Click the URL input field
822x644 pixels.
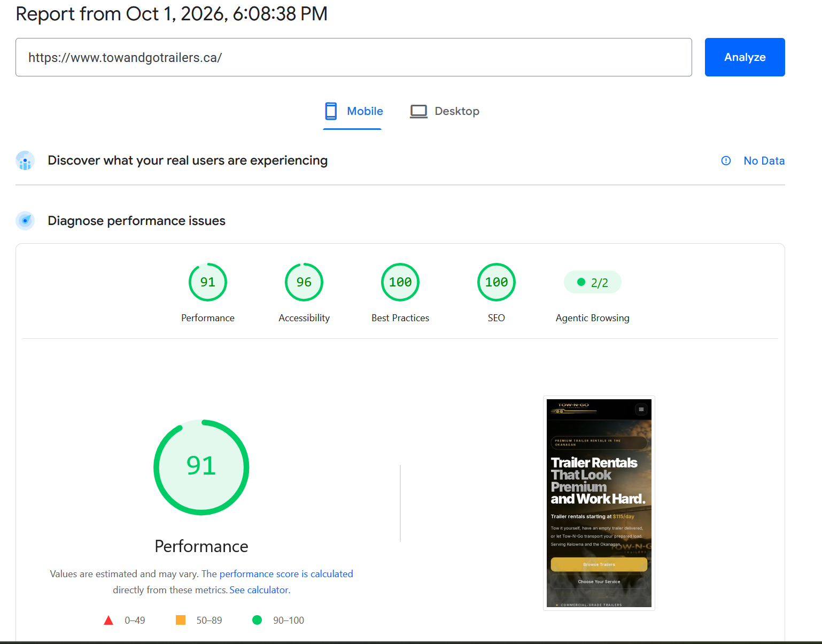tap(353, 57)
